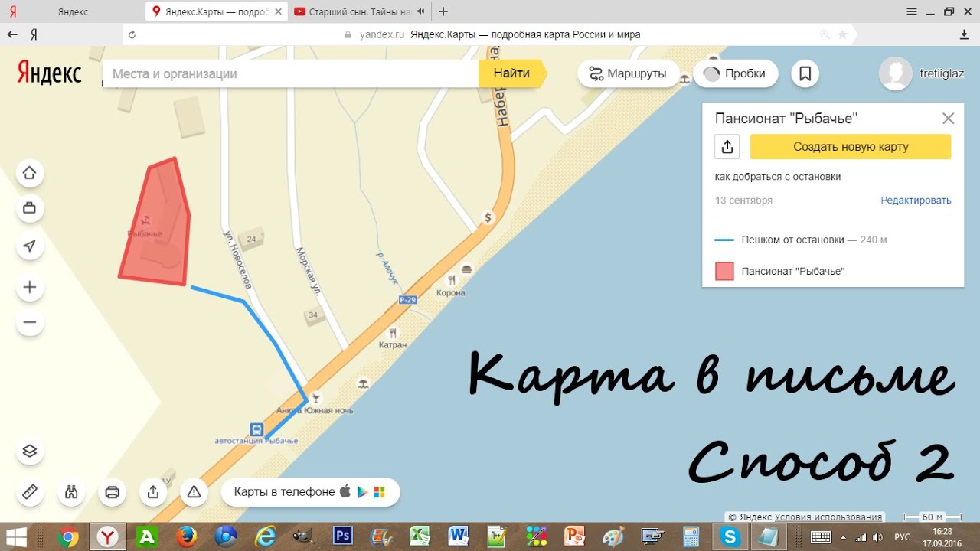
Task: Click building number 24 on map
Action: (x=251, y=240)
